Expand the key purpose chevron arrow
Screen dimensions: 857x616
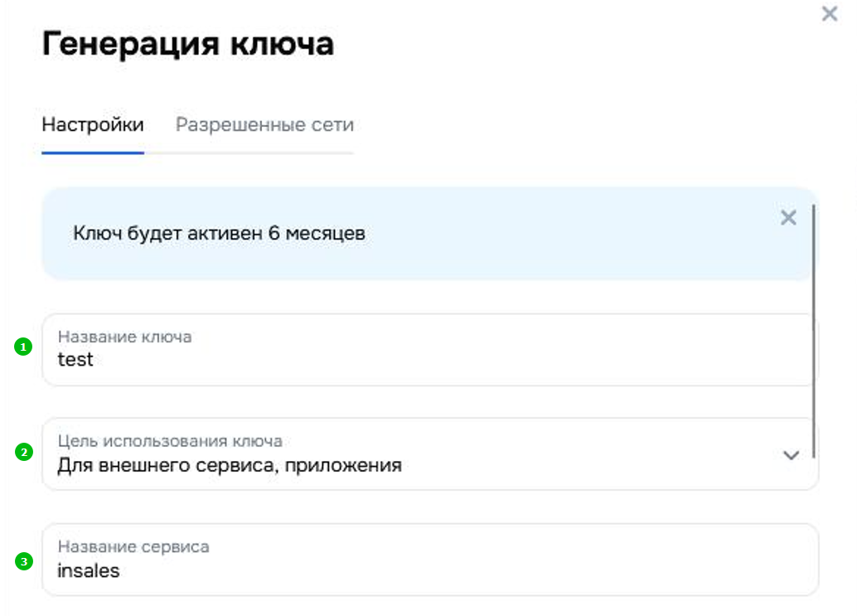point(791,455)
